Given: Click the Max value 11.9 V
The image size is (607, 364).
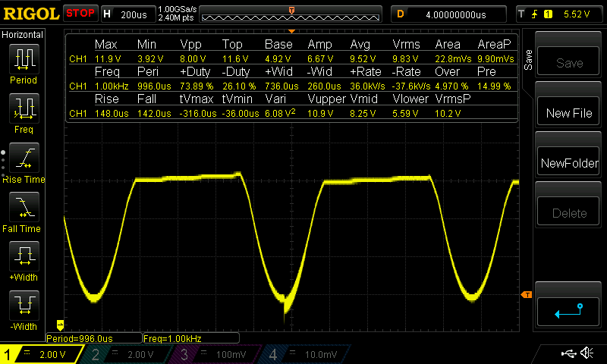Looking at the screenshot, I should pyautogui.click(x=108, y=59).
